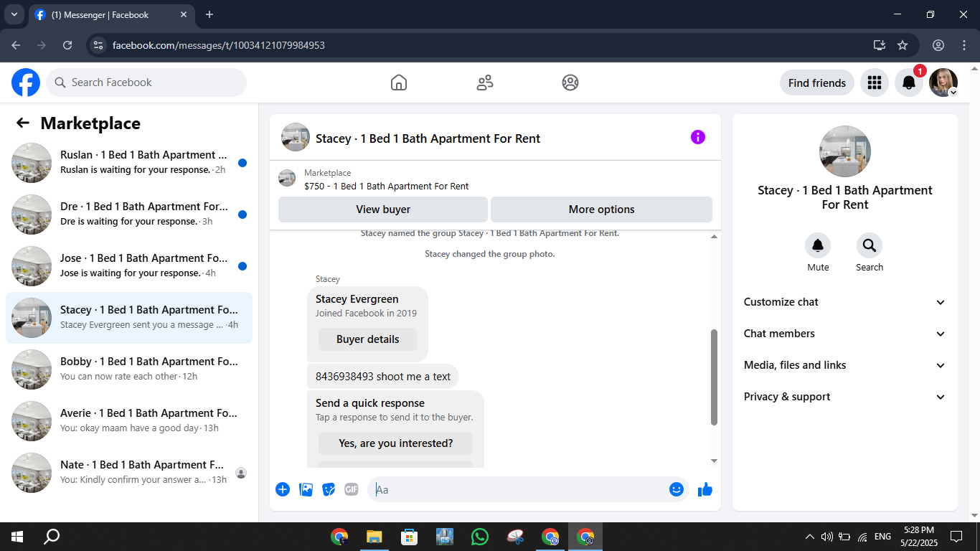
Task: Click the back arrow next to Marketplace
Action: (23, 123)
